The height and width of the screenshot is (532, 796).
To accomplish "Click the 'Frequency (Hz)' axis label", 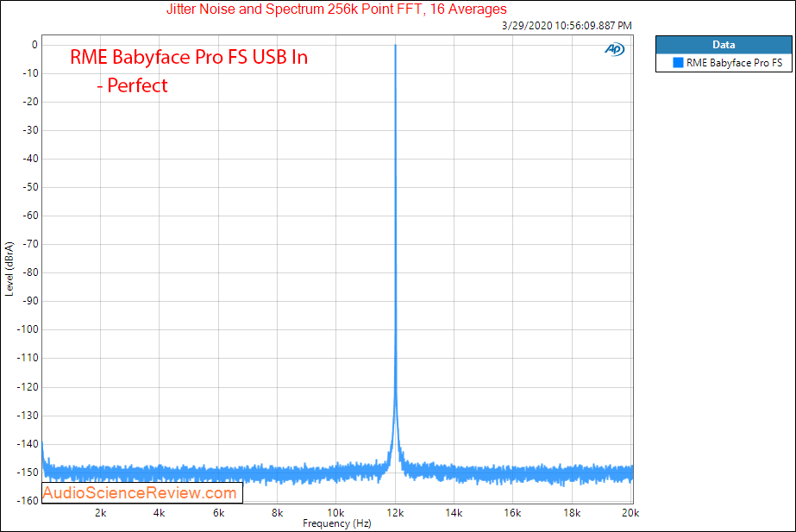I will 337,523.
